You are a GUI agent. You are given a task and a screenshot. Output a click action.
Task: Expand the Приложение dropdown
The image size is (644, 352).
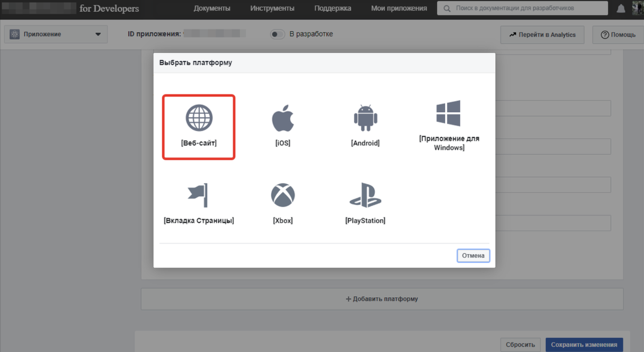click(55, 34)
